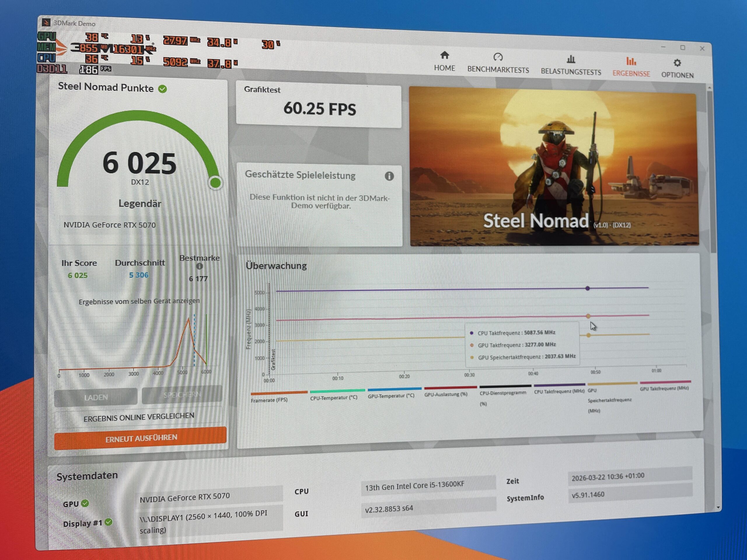Click the Home house icon
The height and width of the screenshot is (560, 747).
(x=444, y=55)
